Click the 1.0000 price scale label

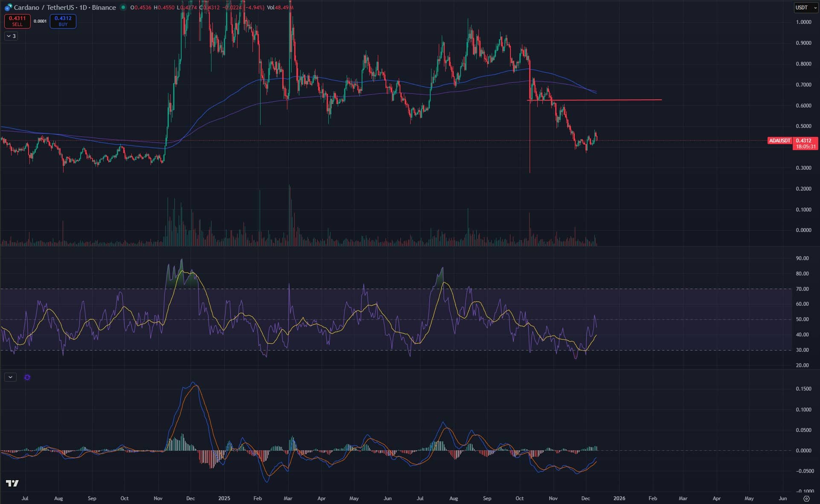(803, 22)
